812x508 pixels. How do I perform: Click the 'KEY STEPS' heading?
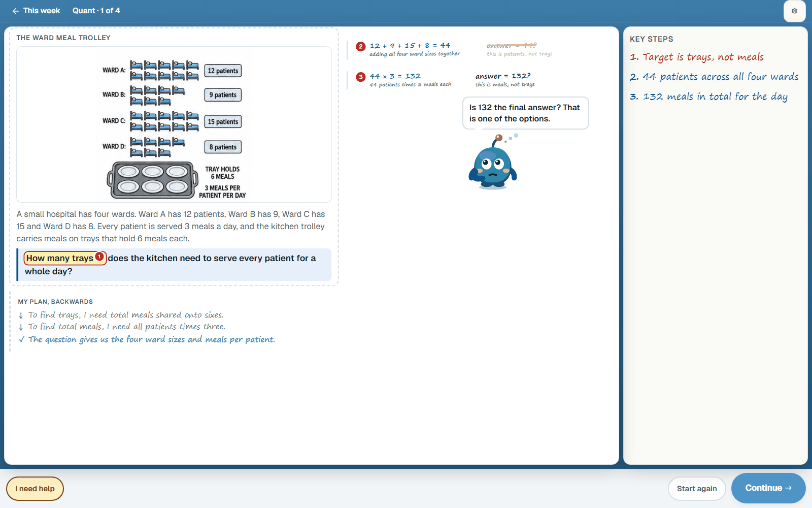[x=652, y=39]
